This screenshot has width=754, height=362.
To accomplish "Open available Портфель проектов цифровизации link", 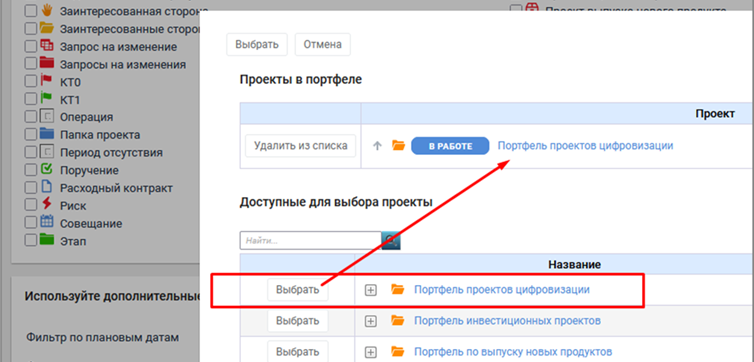I will click(502, 289).
